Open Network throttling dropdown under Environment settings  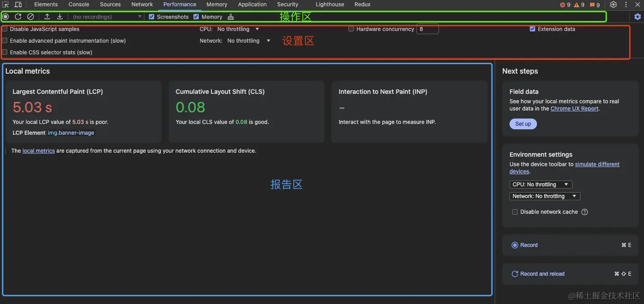(x=545, y=196)
